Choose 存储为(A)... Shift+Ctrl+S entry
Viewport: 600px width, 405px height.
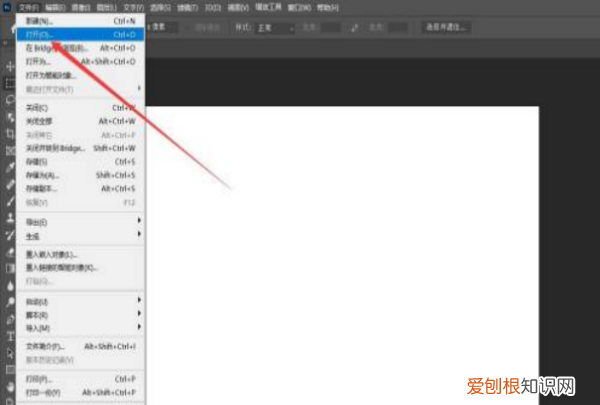tap(80, 175)
